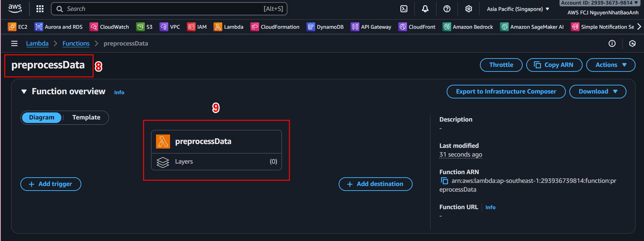Open the Simple Notification Service shortcut

602,27
